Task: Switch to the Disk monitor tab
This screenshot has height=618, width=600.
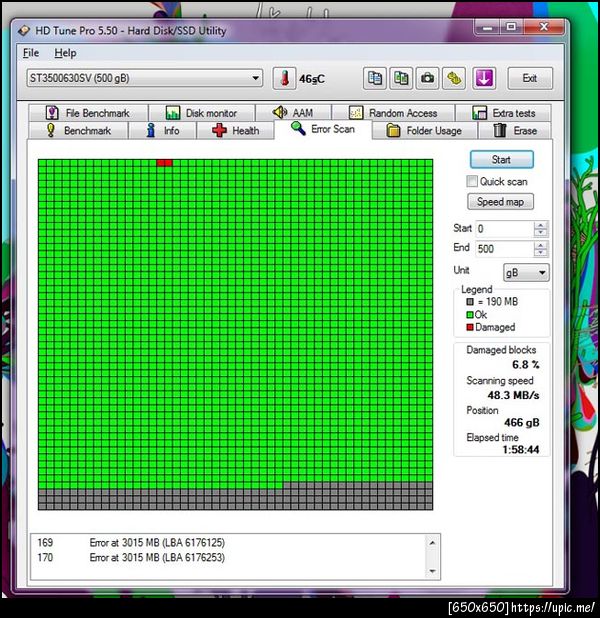Action: tap(202, 113)
